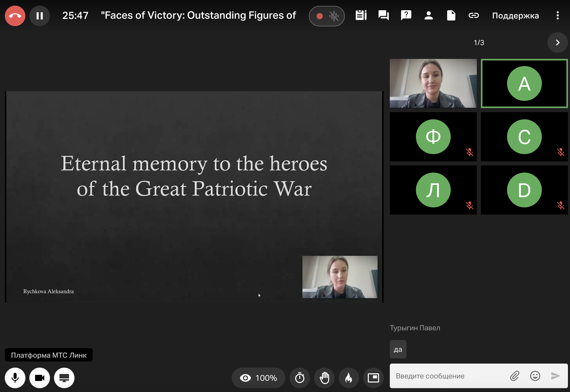This screenshot has height=392, width=570.
Task: Start screen sharing with monitor button
Action: pyautogui.click(x=64, y=378)
